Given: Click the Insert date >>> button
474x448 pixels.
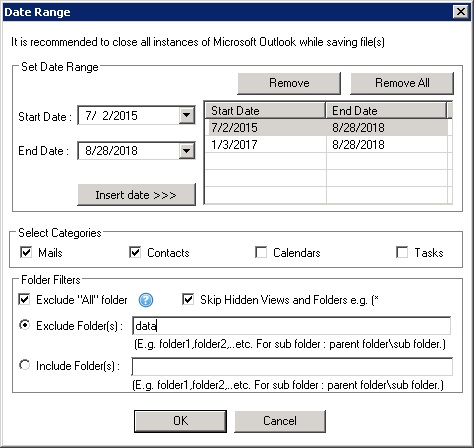Looking at the screenshot, I should pyautogui.click(x=136, y=195).
